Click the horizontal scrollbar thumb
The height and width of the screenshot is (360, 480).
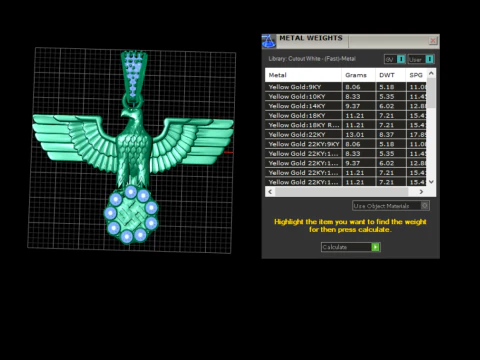342,192
